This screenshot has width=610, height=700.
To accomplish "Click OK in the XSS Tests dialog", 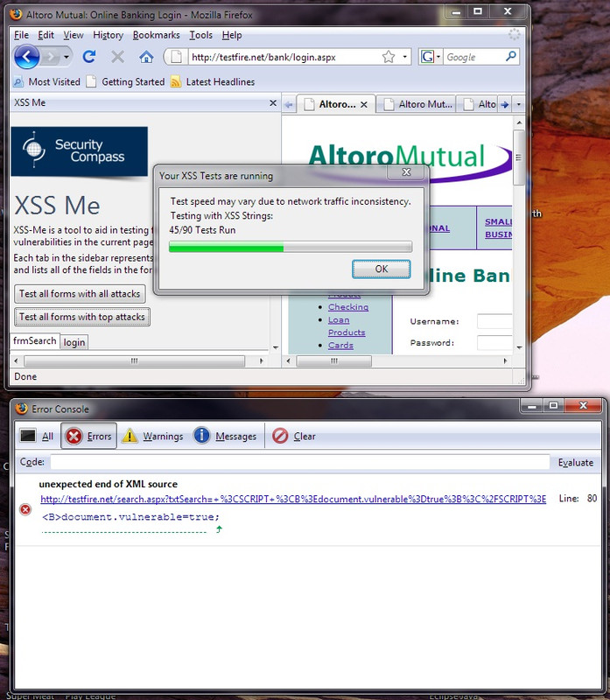I will coord(382,269).
